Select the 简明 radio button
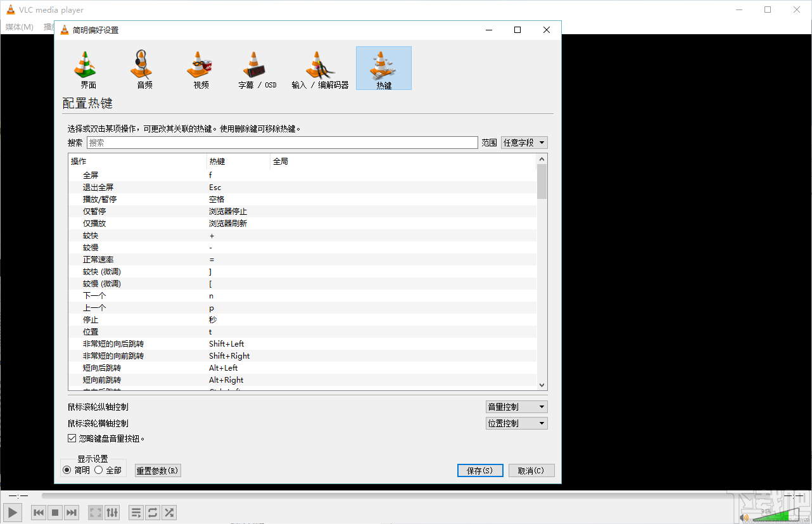 [x=68, y=470]
